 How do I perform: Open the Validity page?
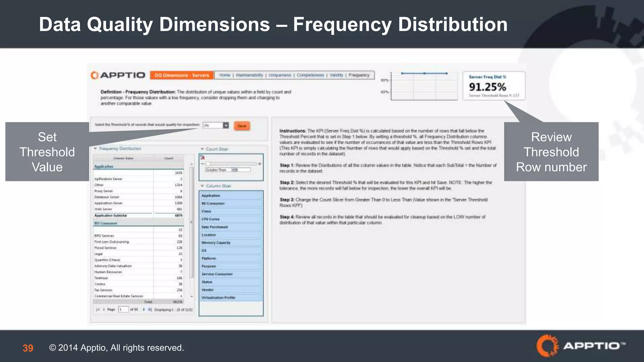pos(336,75)
